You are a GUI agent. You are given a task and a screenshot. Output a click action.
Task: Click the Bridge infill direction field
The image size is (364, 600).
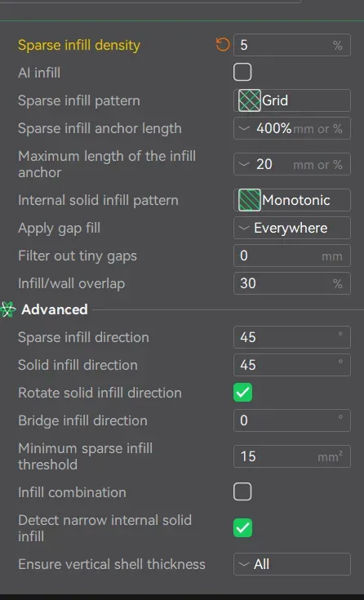(x=292, y=420)
